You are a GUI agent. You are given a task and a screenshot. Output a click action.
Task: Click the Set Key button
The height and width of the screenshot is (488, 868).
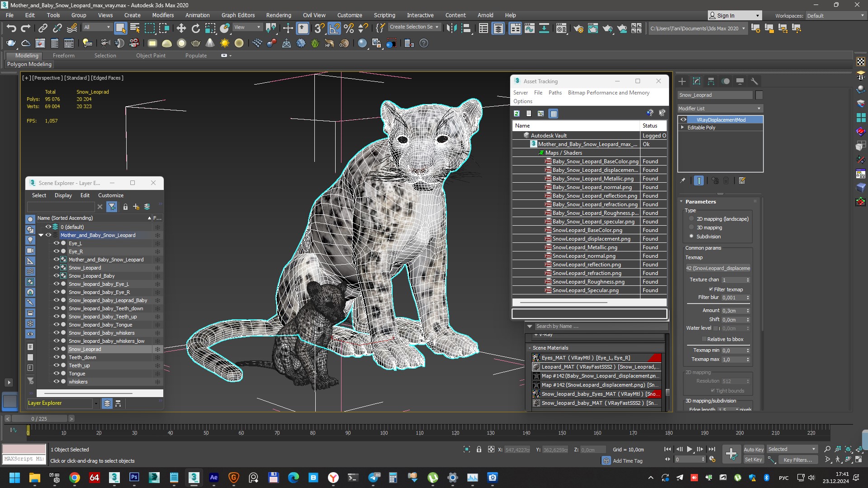pos(753,460)
